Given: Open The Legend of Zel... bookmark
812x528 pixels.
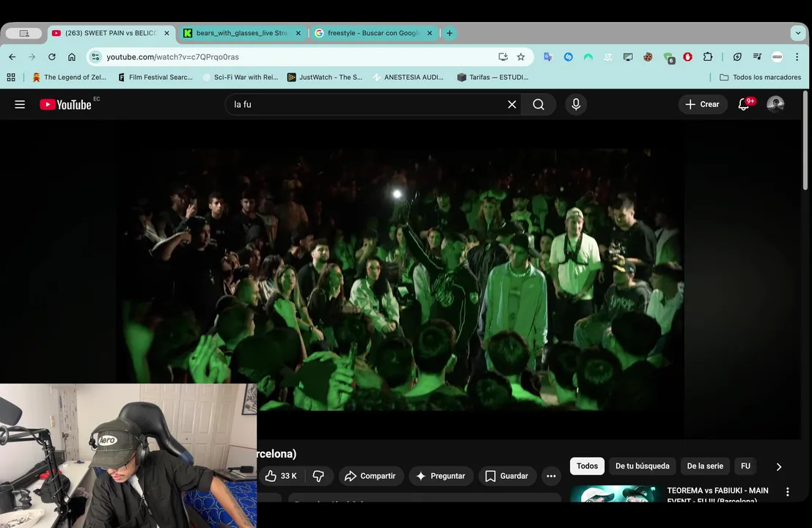Looking at the screenshot, I should click(x=70, y=77).
